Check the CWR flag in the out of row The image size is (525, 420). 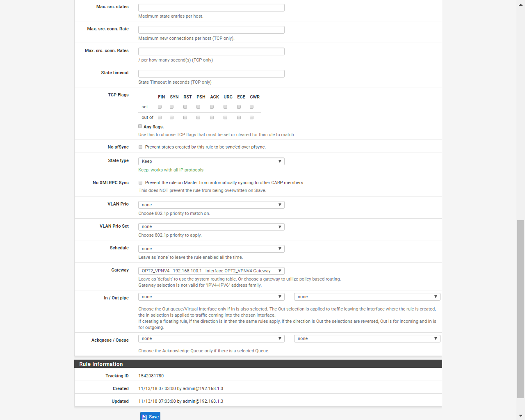(252, 117)
